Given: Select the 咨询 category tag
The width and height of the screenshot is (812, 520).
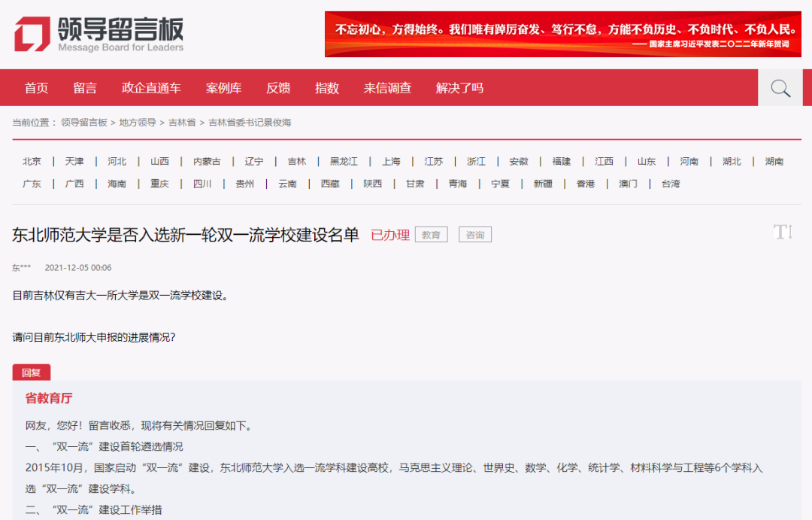Looking at the screenshot, I should tap(474, 234).
